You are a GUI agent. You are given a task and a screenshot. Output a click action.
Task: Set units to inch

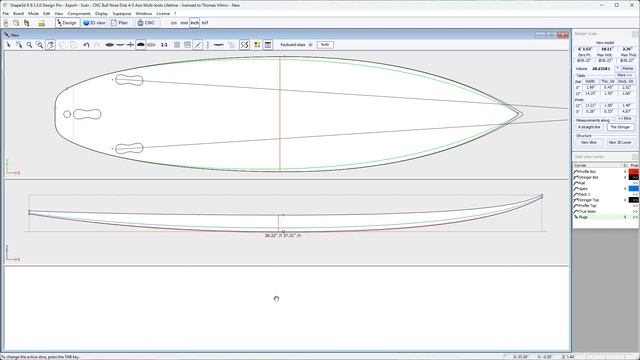(x=195, y=23)
